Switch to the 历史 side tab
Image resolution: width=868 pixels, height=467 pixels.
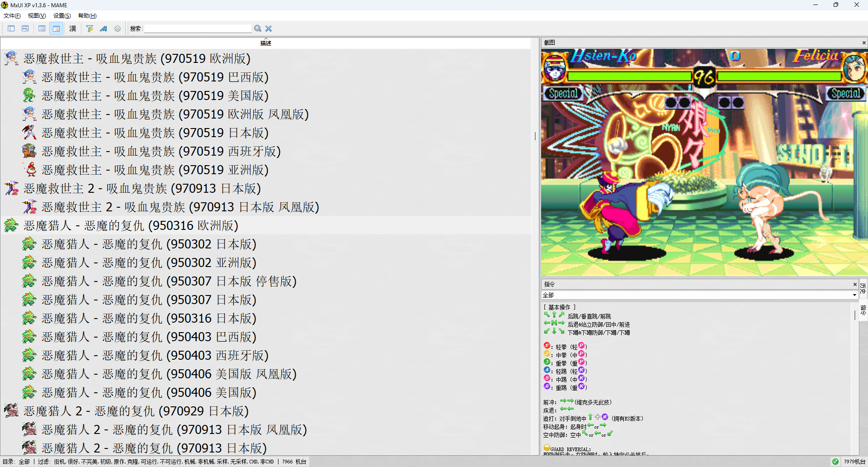[x=863, y=288]
